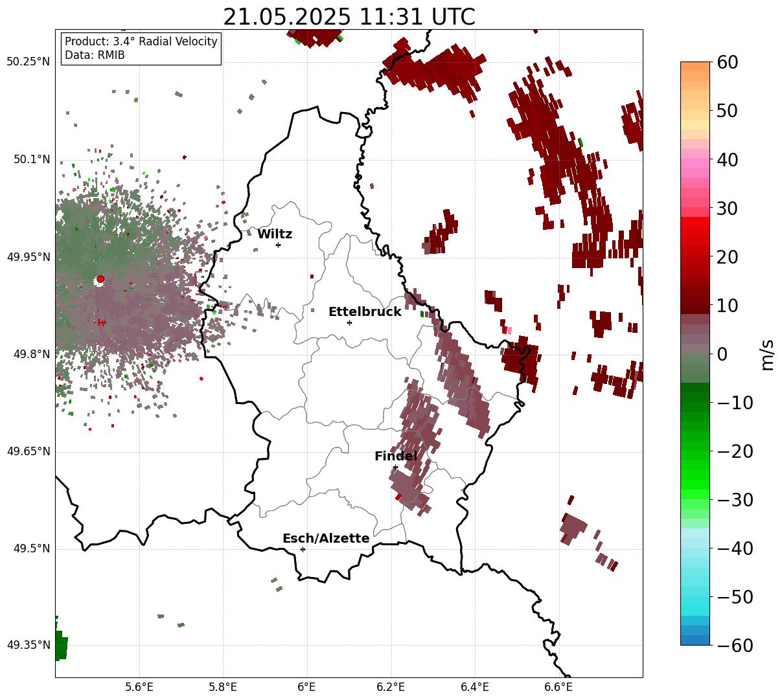Viewport: 782px width, 700px height.
Task: Click the 50.1°N latitude label
Action: pos(31,159)
